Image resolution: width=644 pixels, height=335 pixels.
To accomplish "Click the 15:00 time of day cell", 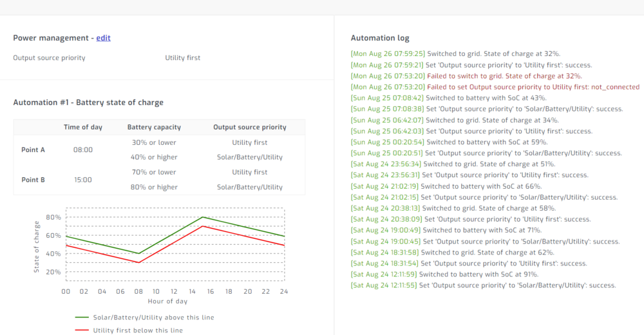I will (82, 180).
